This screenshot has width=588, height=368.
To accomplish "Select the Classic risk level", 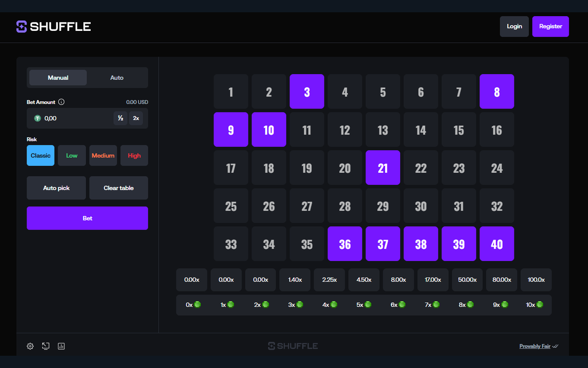I will point(41,156).
